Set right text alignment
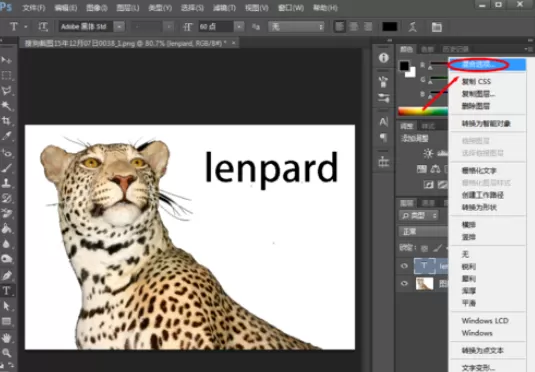 point(368,27)
